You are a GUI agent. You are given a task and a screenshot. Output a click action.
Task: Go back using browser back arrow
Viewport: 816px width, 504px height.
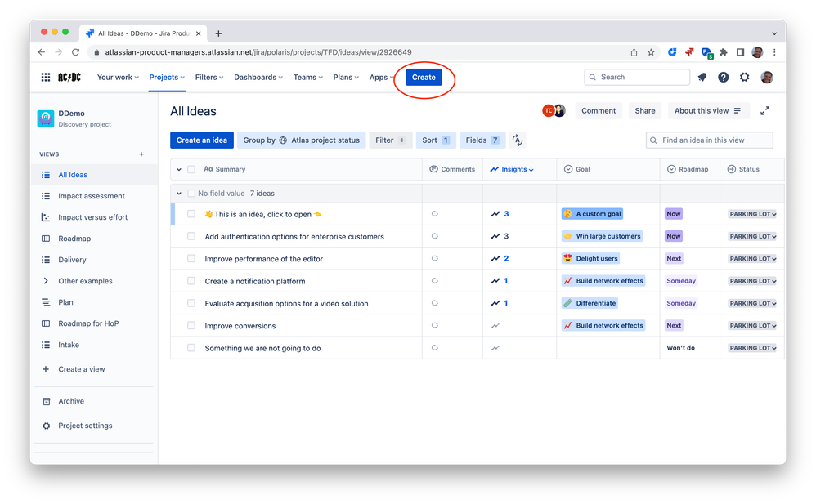tap(41, 52)
